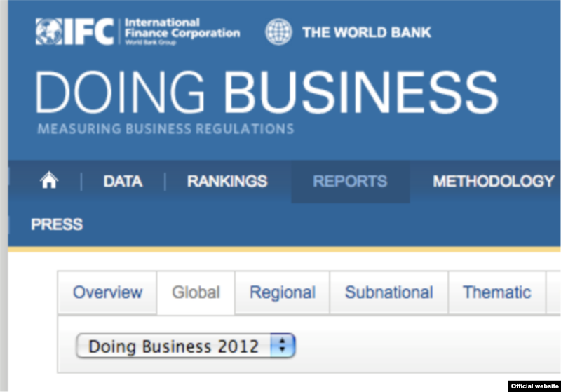Click the Official website label

pos(534,386)
